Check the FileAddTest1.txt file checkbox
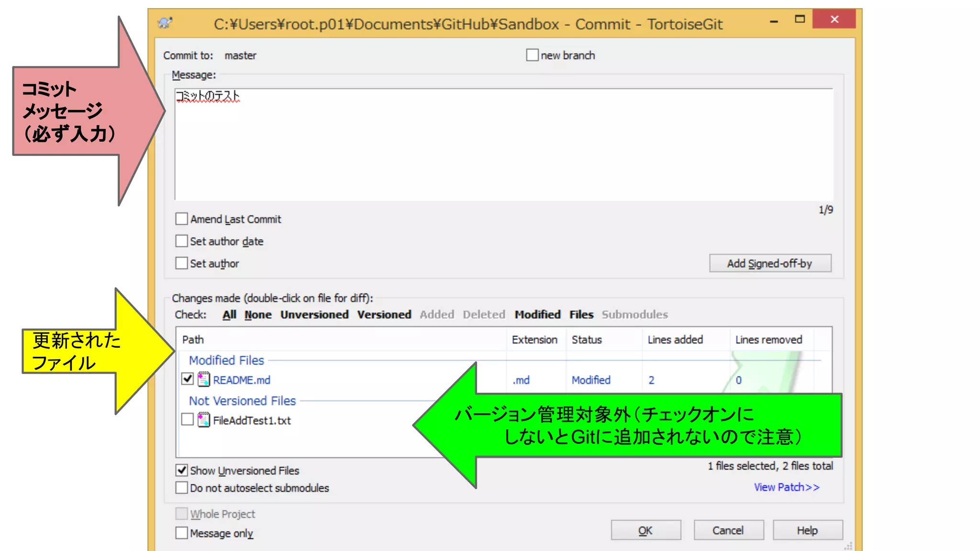This screenshot has height=551, width=980. [x=188, y=419]
